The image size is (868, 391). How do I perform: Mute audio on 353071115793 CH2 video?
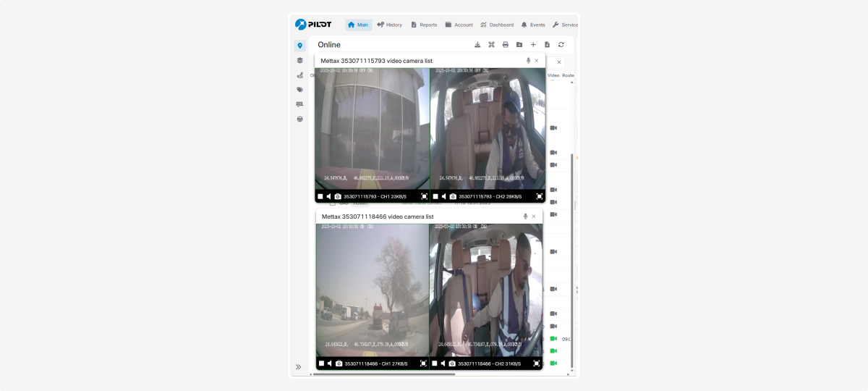pyautogui.click(x=443, y=196)
